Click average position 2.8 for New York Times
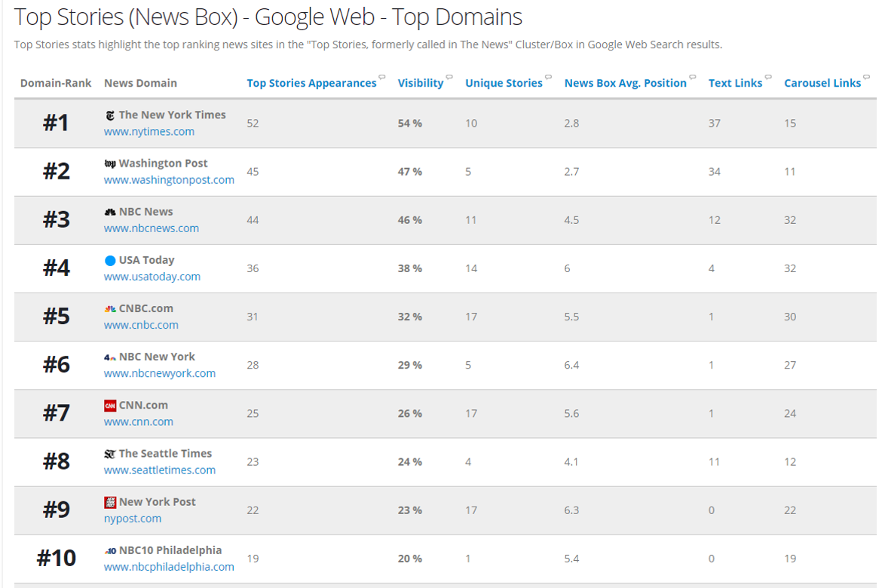 click(x=571, y=123)
